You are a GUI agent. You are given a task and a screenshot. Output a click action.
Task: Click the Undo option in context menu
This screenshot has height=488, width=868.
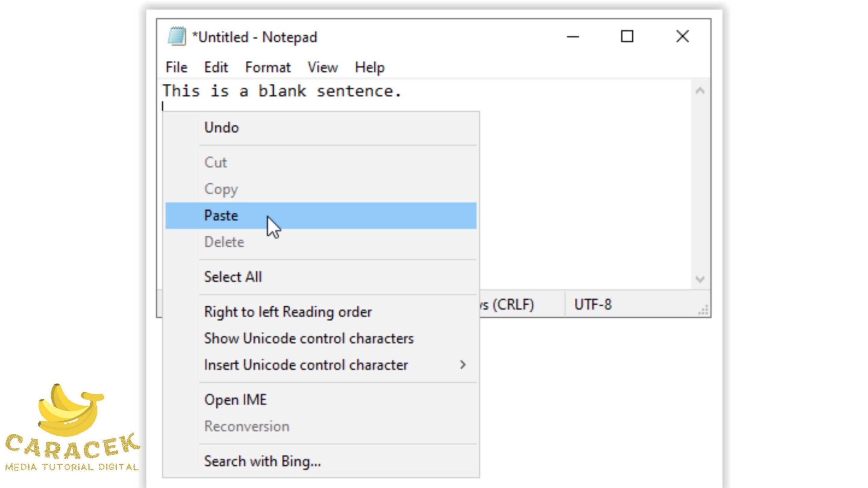221,127
